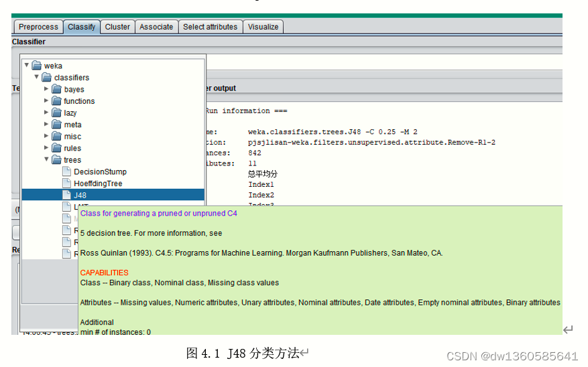Click the DecisionStump file icon

tap(67, 171)
